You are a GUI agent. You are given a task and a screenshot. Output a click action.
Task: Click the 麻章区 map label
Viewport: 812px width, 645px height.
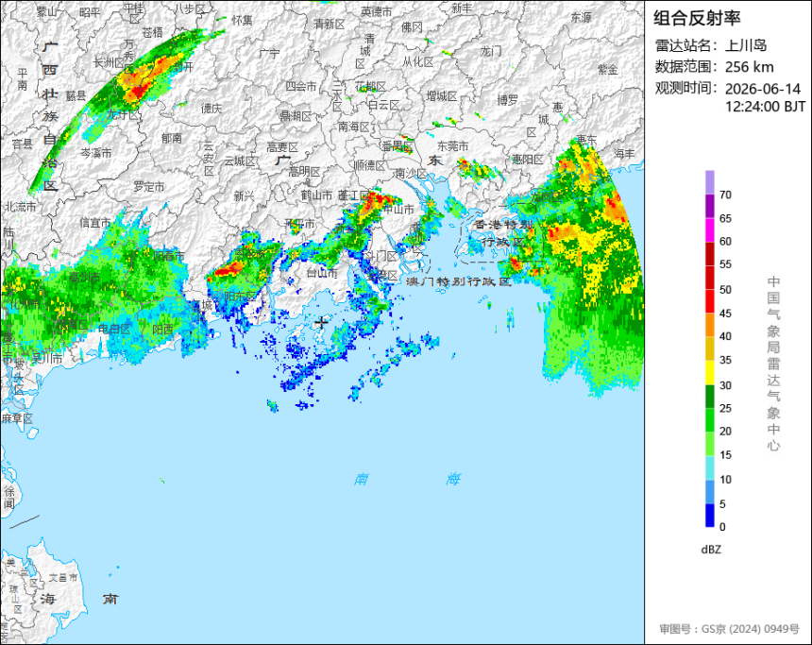(x=17, y=418)
